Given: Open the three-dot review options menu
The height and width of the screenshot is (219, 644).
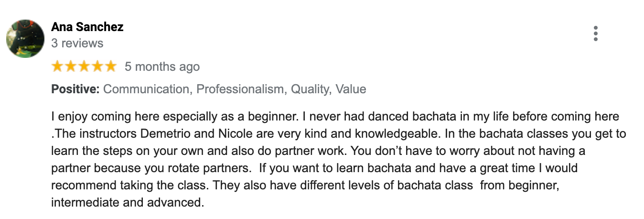Looking at the screenshot, I should (595, 34).
